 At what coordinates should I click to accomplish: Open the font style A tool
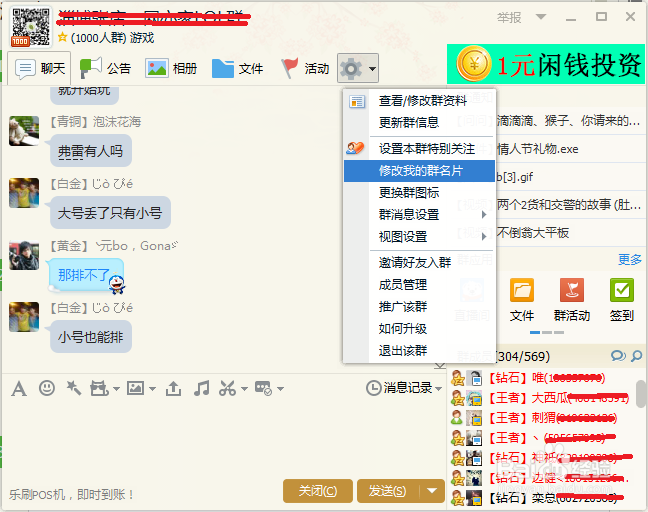coord(19,389)
